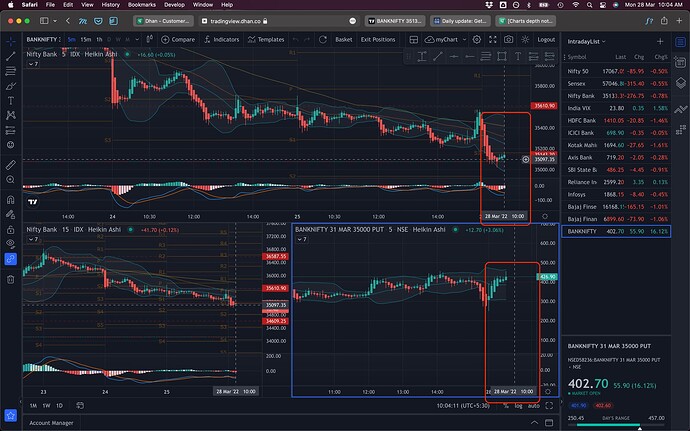Select HDFC Bank in the watchlist
This screenshot has height=431, width=690.
(x=617, y=120)
